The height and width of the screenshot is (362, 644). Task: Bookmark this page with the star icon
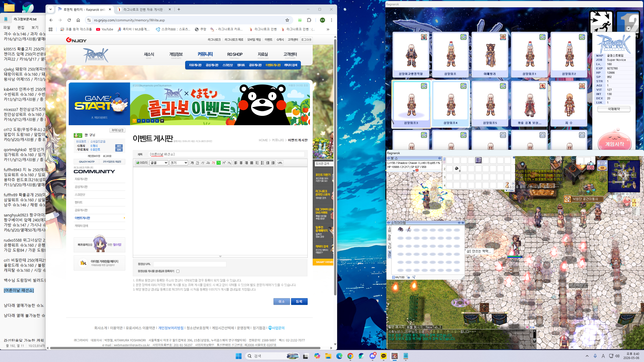(x=287, y=20)
